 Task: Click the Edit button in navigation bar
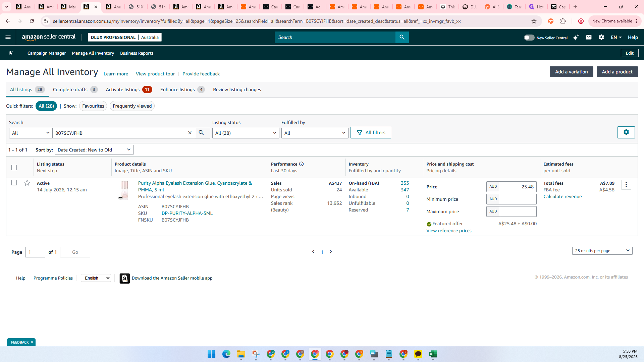pos(630,53)
